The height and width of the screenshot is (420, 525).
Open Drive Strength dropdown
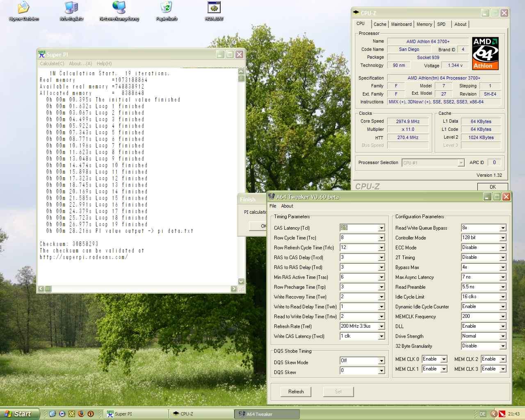(503, 336)
